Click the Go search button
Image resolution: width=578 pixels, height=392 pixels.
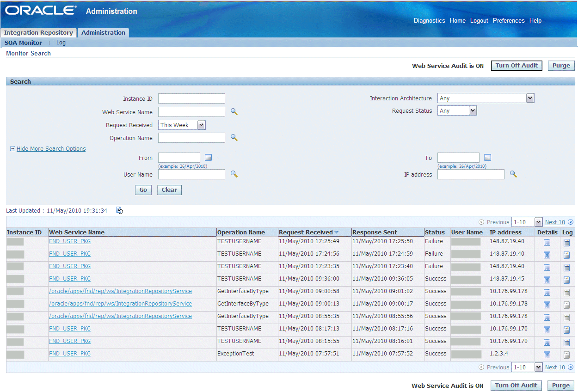pos(143,190)
